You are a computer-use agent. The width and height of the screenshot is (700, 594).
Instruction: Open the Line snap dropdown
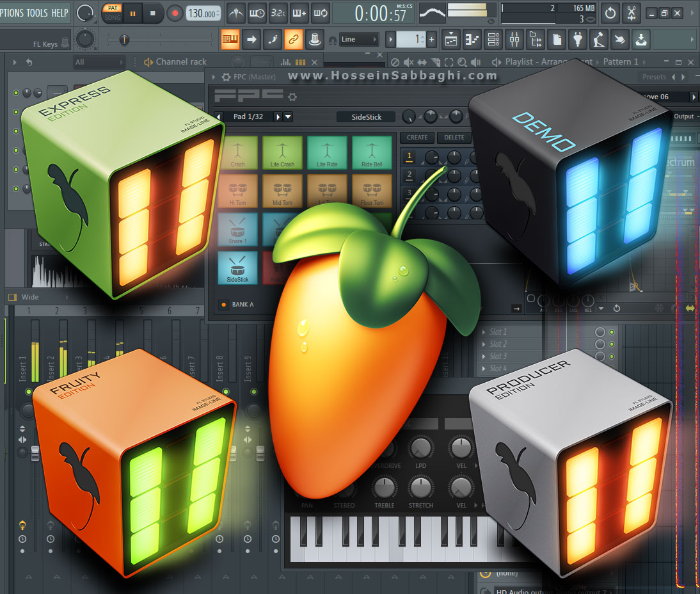point(358,40)
